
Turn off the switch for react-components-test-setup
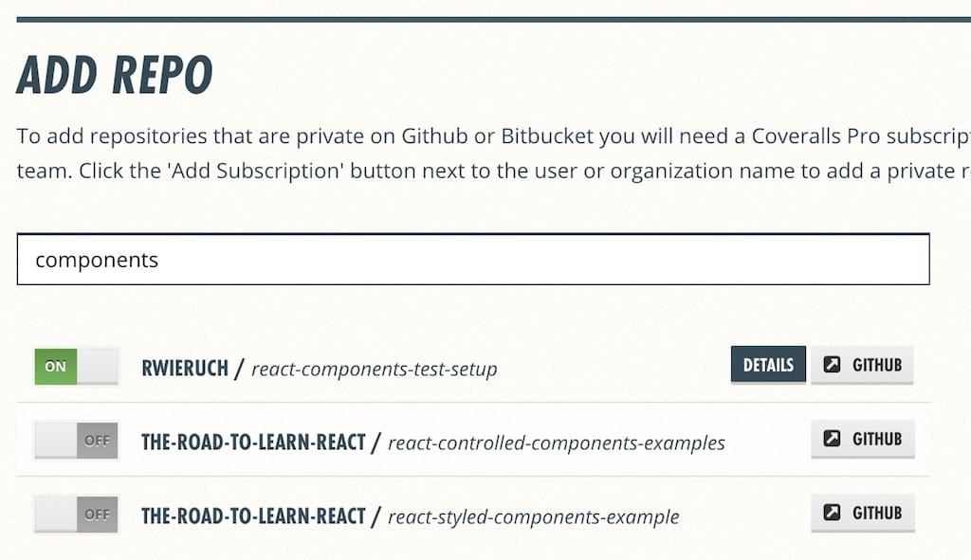(76, 367)
